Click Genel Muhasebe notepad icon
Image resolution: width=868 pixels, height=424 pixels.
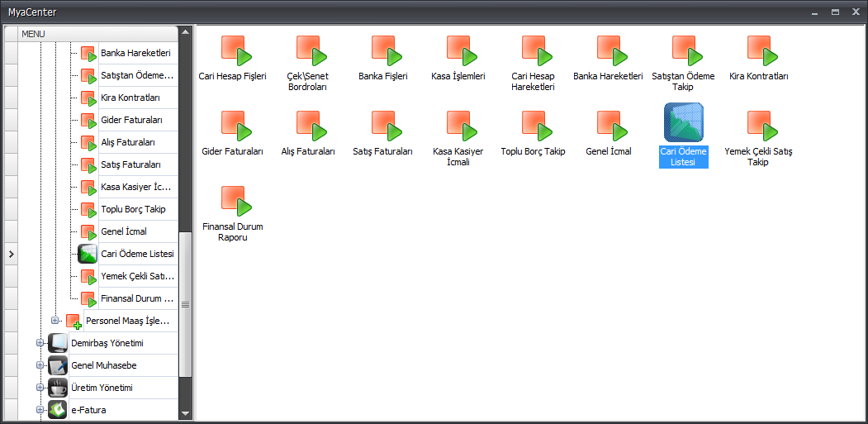click(58, 365)
